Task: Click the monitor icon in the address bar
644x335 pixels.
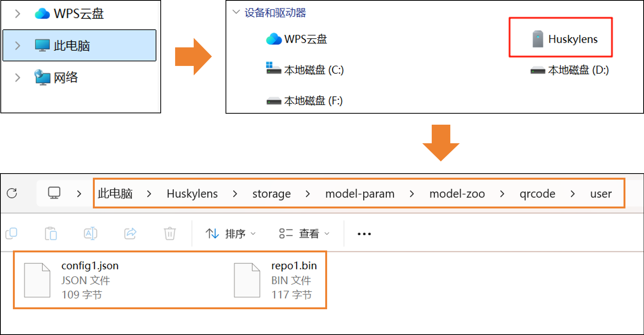Action: click(x=54, y=193)
